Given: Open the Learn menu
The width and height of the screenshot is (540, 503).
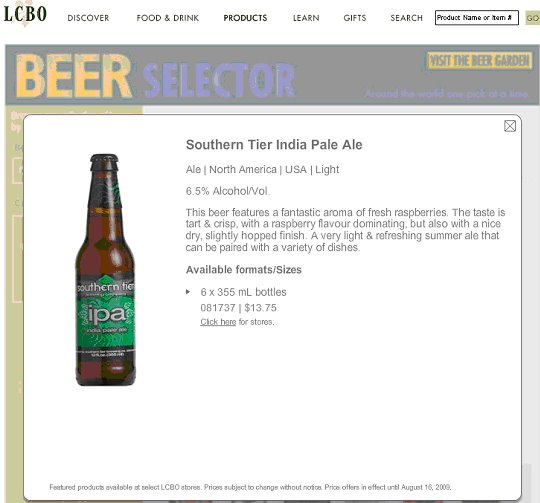Looking at the screenshot, I should coord(306,18).
